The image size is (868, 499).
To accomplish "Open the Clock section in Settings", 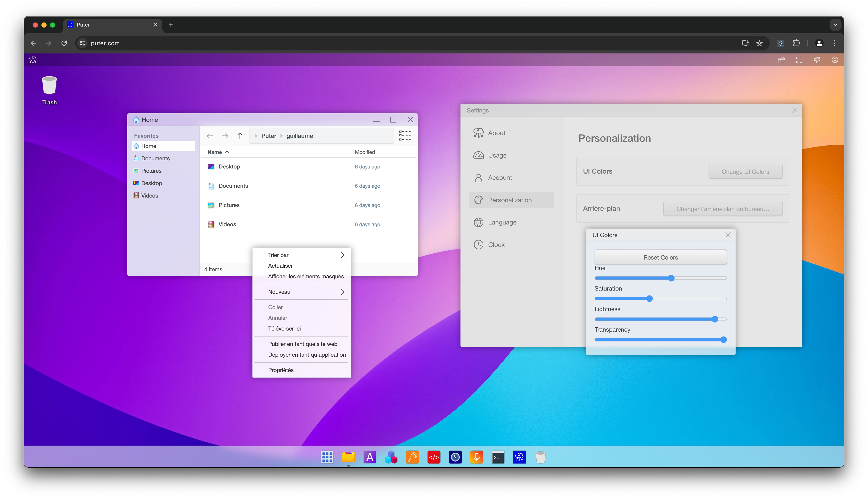I will 511,245.
